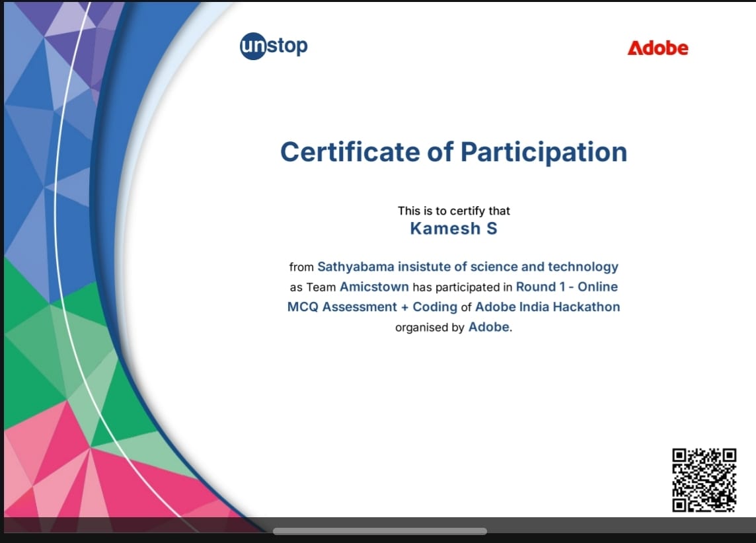Click the red Adobe 'A' mark
This screenshot has width=756, height=543.
[x=636, y=48]
